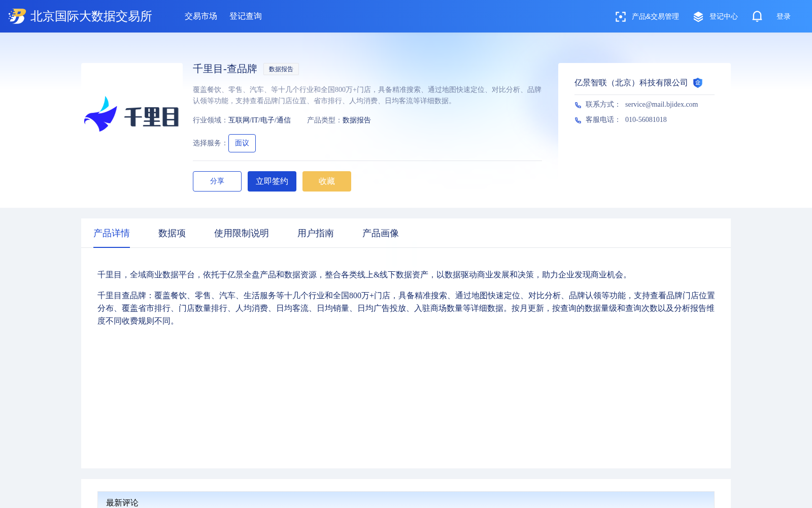Image resolution: width=812 pixels, height=508 pixels.
Task: Click the 北京国际大数据交易所 site title
Action: [91, 16]
